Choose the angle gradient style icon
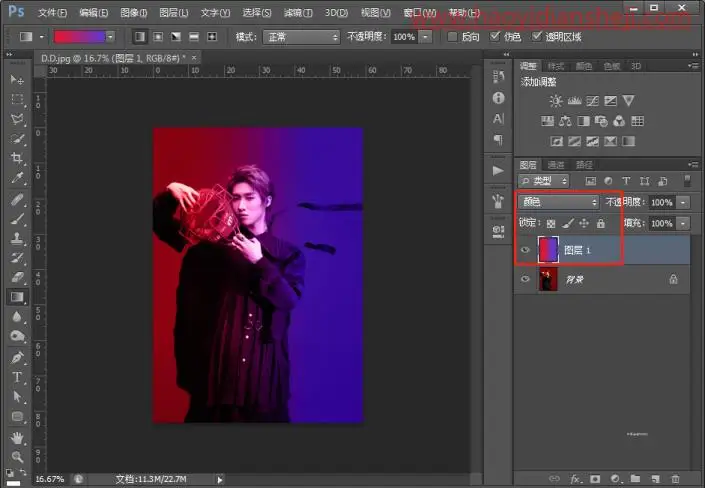This screenshot has height=488, width=705. pyautogui.click(x=176, y=36)
